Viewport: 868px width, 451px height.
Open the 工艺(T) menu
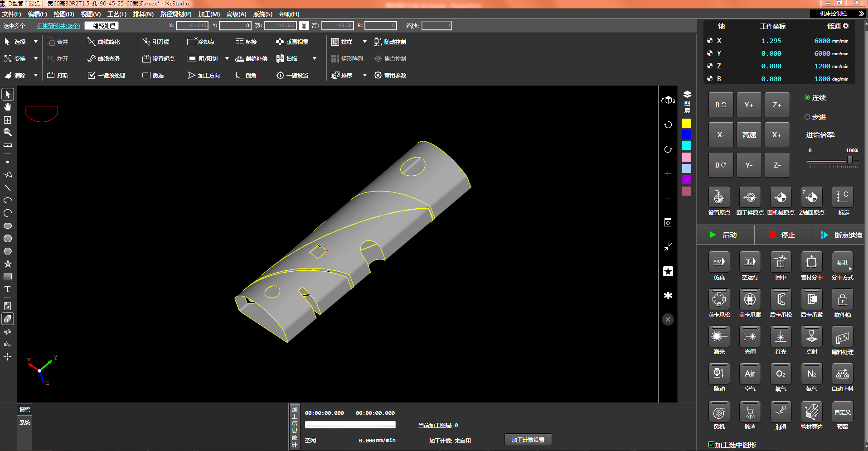116,14
